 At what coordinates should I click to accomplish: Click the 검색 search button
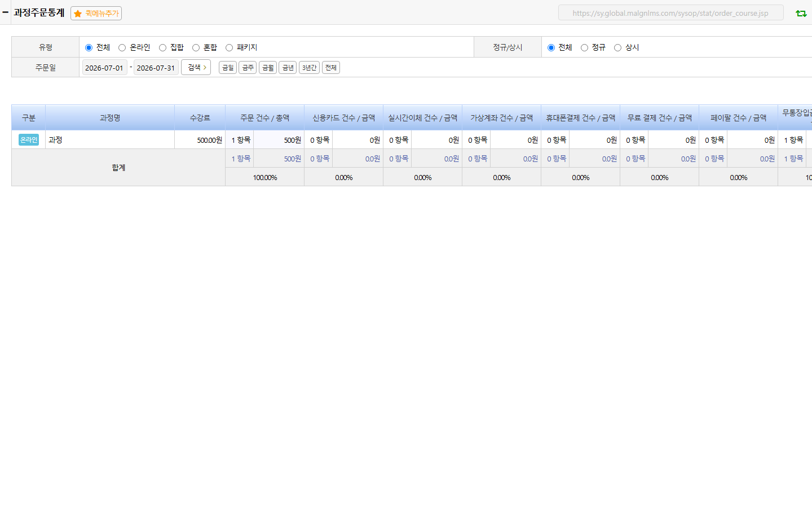tap(196, 67)
